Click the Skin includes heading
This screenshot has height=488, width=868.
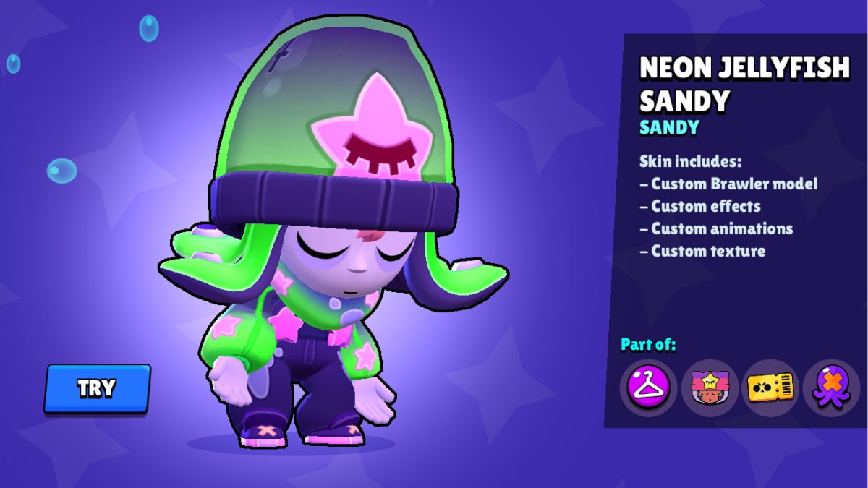[691, 161]
